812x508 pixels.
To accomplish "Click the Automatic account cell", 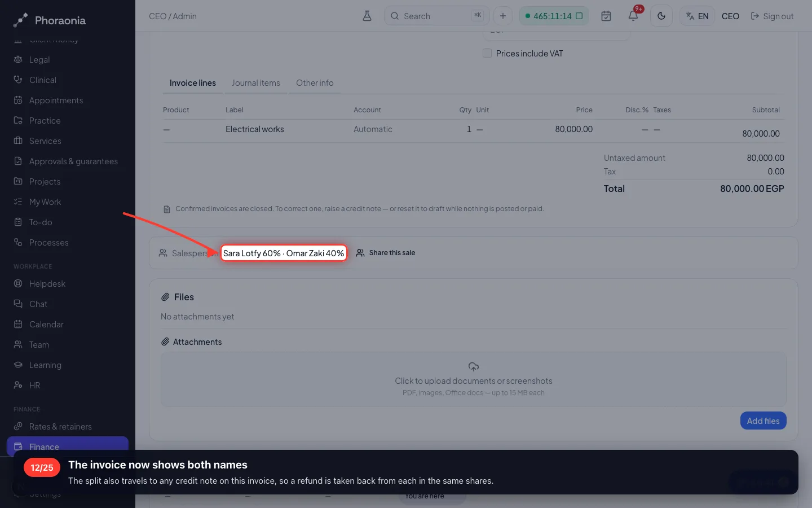I will [373, 129].
